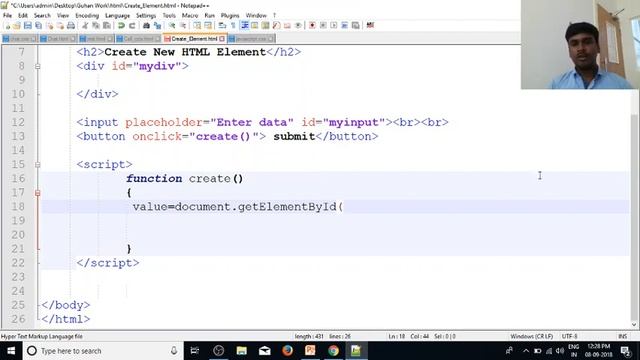Copy the selection with the Copy toolbar icon
Screen dimensions: 640x360
point(96,26)
